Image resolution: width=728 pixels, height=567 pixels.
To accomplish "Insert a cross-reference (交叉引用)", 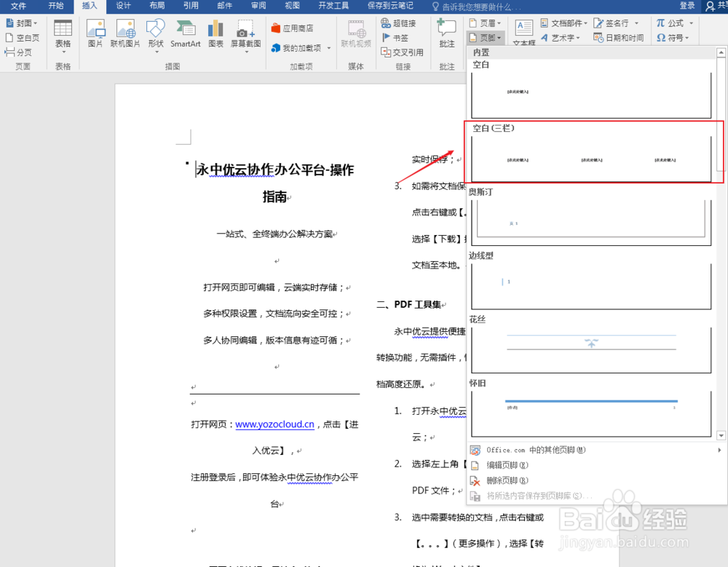I will (402, 52).
